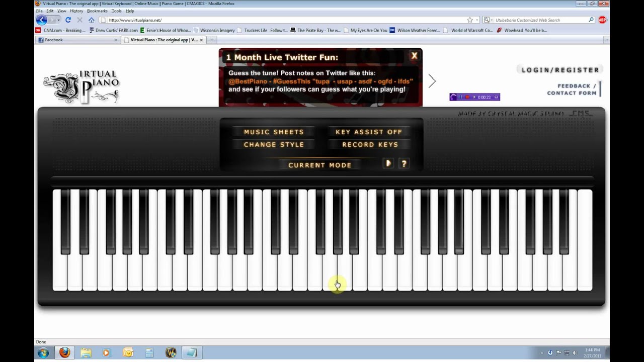The image size is (644, 362).
Task: Minimize the purple recorder toolbar
Action: click(x=496, y=97)
